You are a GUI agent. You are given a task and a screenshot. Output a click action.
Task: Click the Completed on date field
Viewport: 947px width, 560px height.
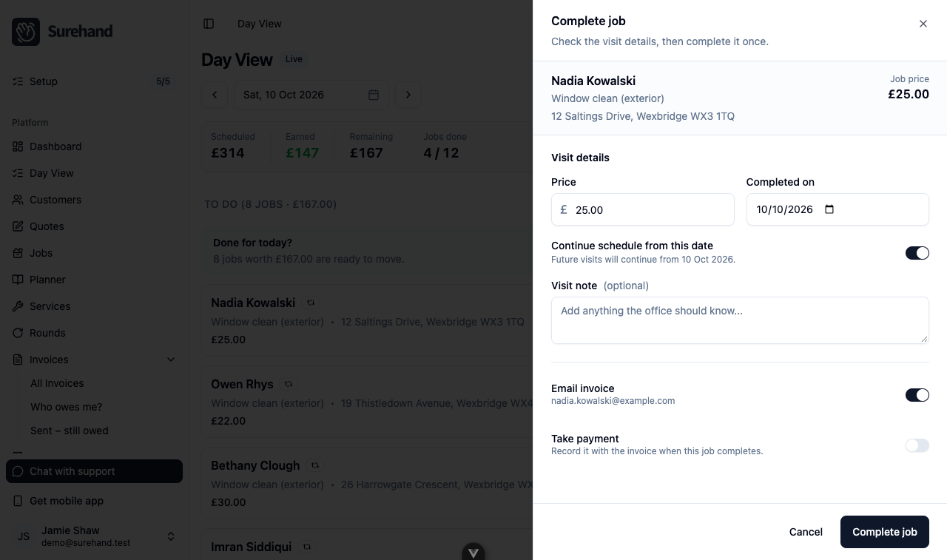click(838, 209)
